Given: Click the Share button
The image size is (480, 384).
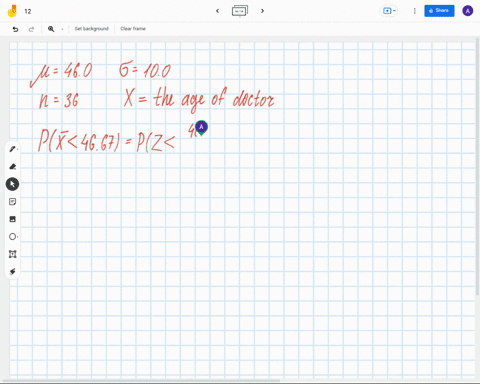Looking at the screenshot, I should click(439, 11).
